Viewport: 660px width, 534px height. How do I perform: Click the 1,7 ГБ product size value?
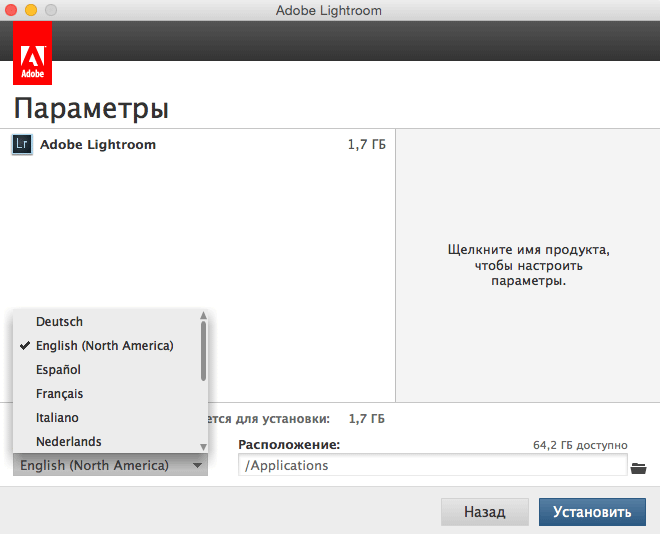pyautogui.click(x=367, y=145)
